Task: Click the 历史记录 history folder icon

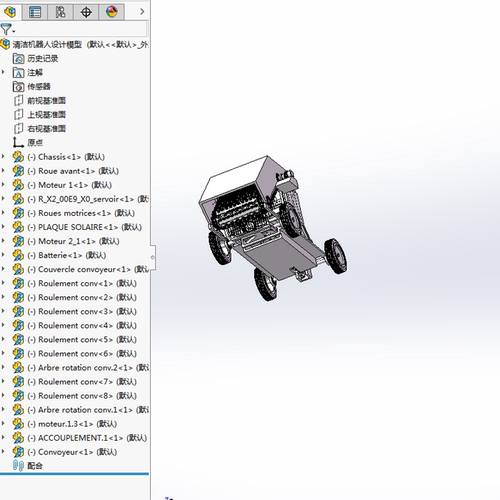Action: coord(18,59)
